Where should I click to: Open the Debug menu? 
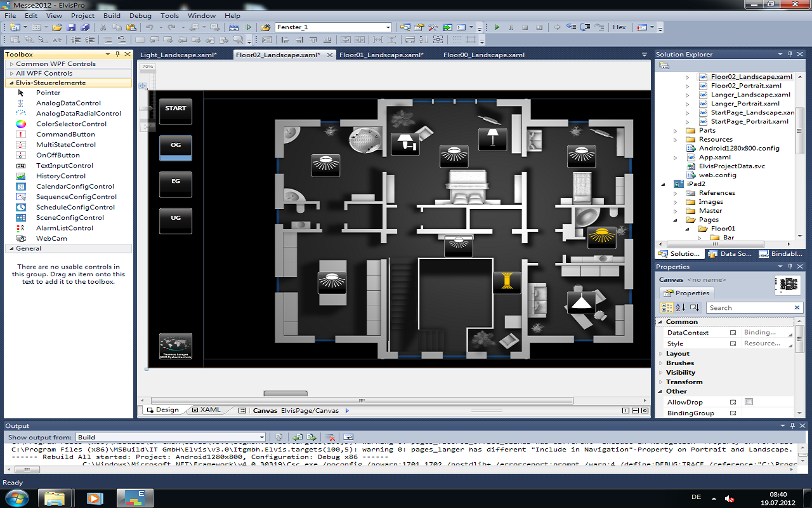140,15
